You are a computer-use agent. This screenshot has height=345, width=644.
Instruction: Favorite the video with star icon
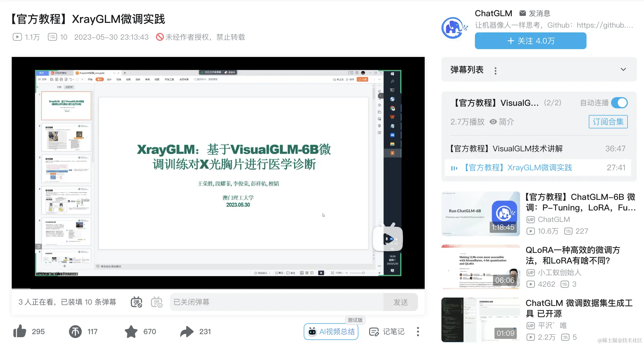tap(131, 331)
